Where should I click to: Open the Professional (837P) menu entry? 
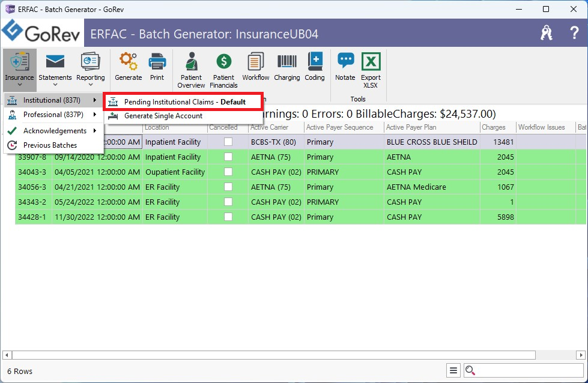click(53, 115)
